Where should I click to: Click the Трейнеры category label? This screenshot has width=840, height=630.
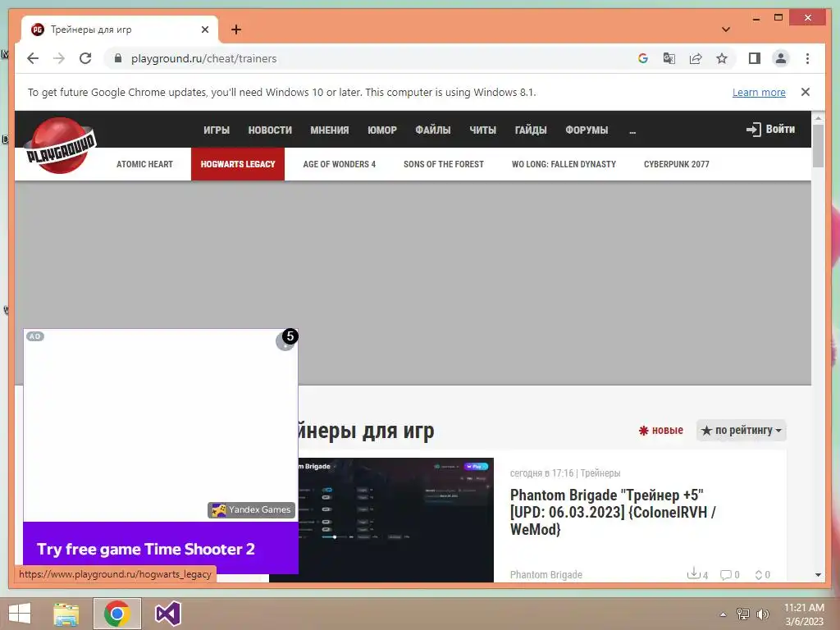(600, 473)
